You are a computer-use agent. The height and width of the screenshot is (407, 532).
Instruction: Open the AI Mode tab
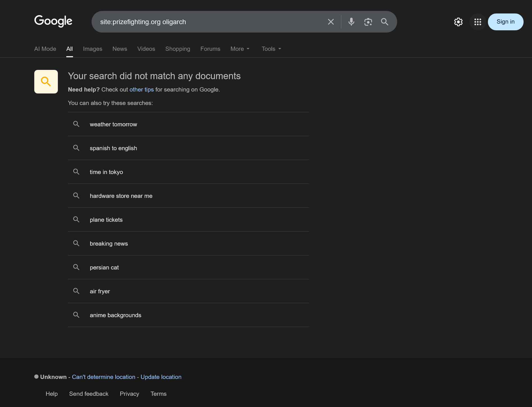coord(45,49)
